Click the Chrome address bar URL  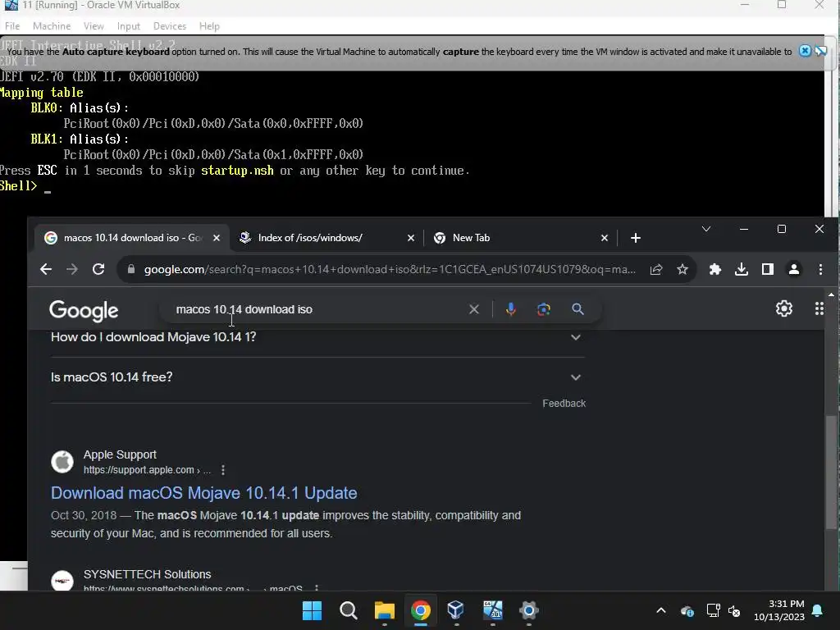point(390,269)
